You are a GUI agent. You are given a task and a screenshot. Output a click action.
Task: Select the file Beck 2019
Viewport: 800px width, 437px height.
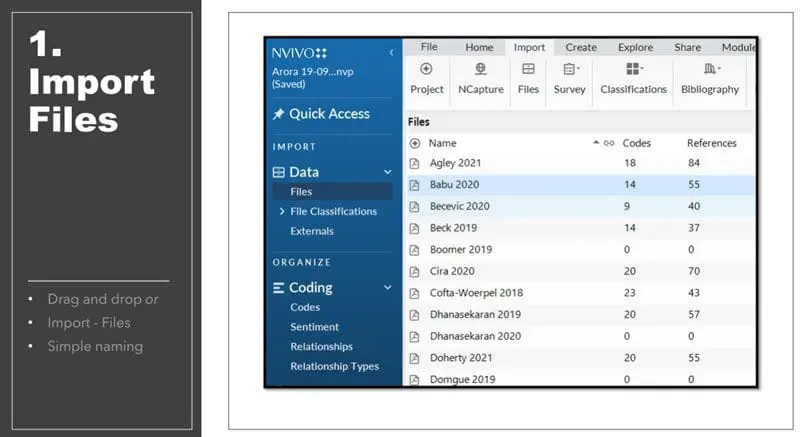click(453, 228)
